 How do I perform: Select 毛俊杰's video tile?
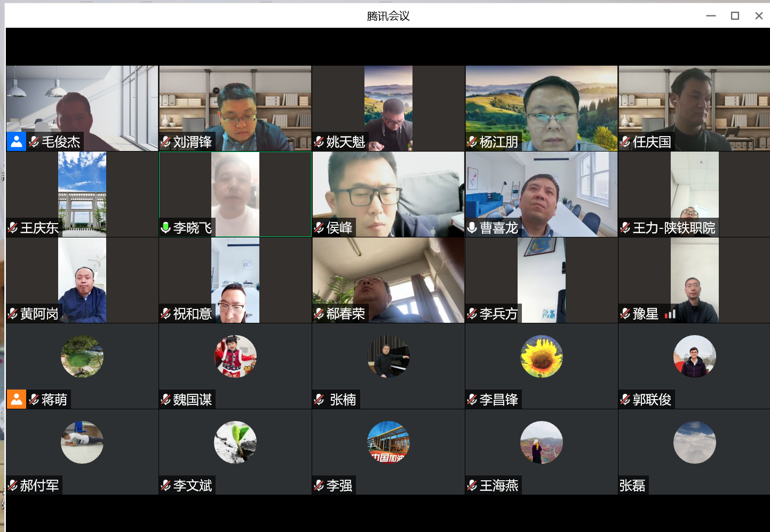point(82,108)
